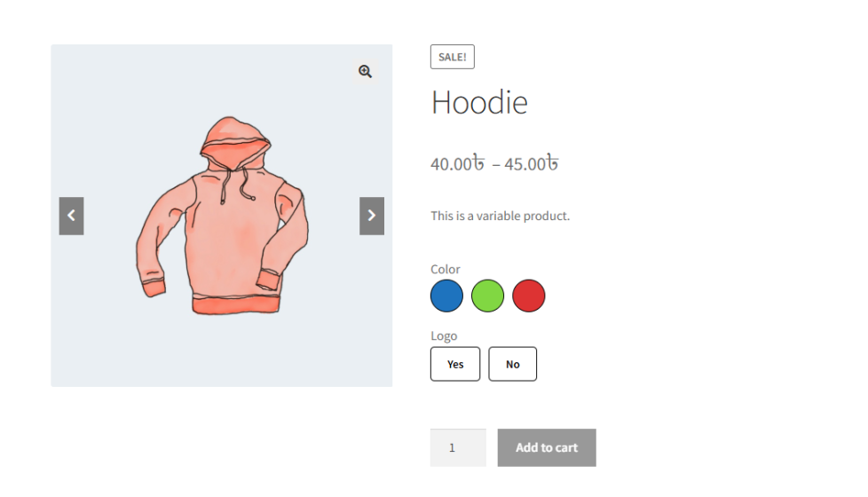This screenshot has width=868, height=497.
Task: Open the magnifier zoom icon on the image
Action: coord(365,71)
